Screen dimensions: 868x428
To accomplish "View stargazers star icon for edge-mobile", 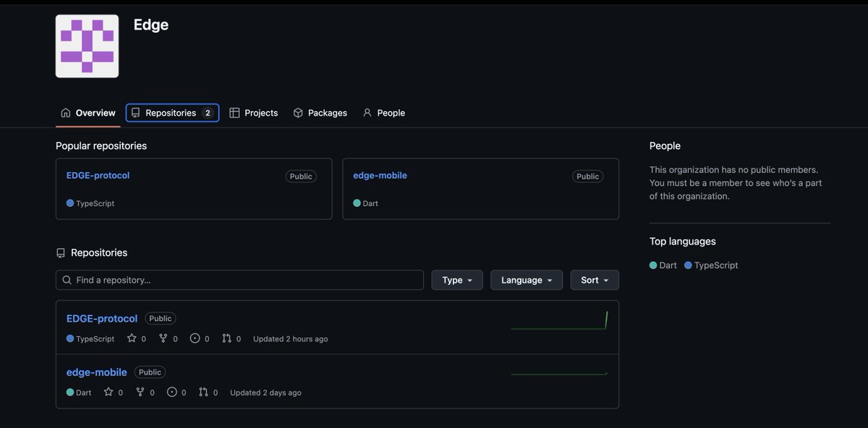I will click(109, 392).
